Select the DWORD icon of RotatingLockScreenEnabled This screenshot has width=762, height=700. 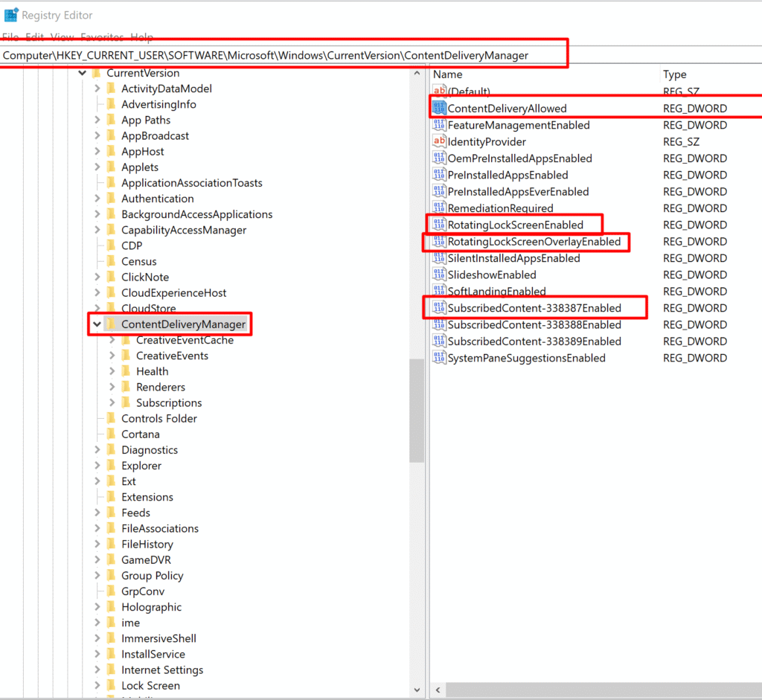pos(439,225)
